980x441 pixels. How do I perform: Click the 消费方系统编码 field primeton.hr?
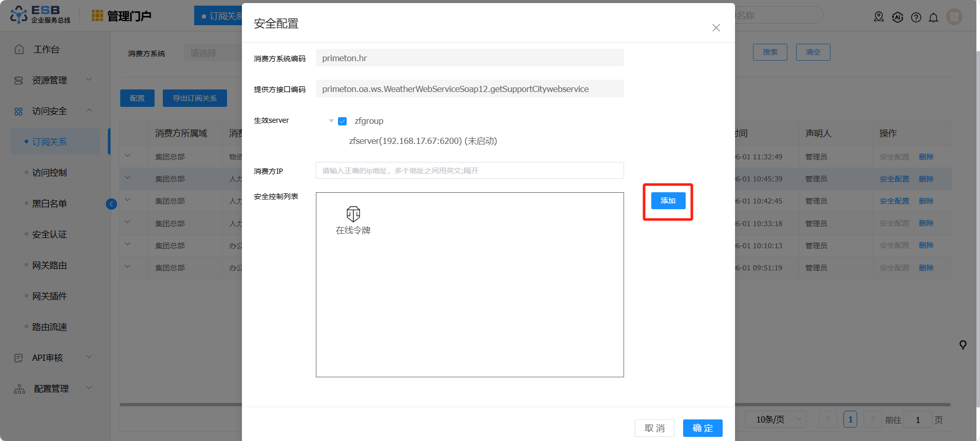[470, 58]
